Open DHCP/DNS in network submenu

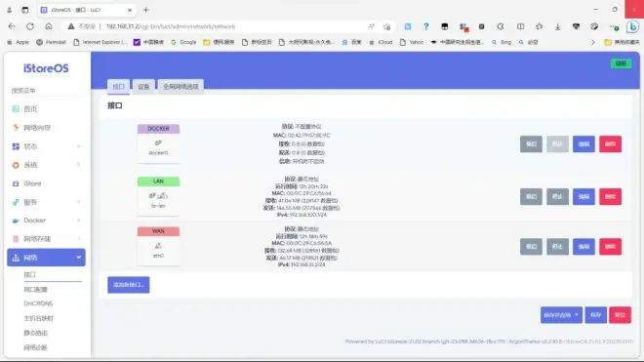[x=38, y=303]
